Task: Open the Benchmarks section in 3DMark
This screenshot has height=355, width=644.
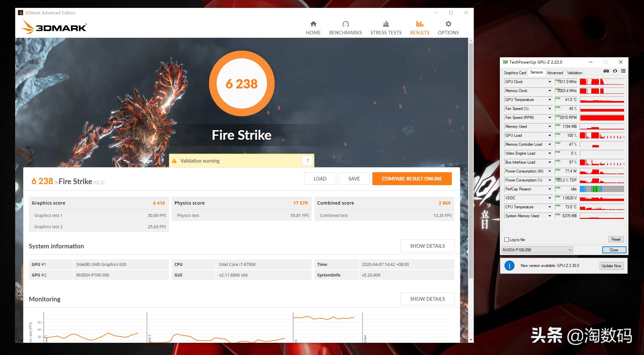Action: click(x=346, y=28)
